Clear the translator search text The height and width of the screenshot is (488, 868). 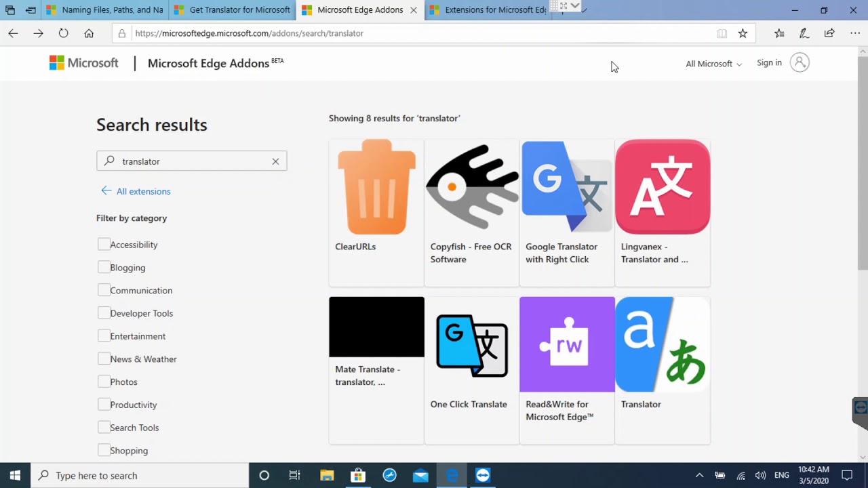pyautogui.click(x=275, y=161)
